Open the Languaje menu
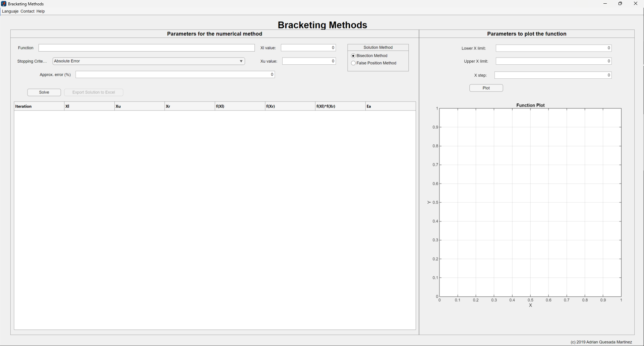The height and width of the screenshot is (346, 644). (x=10, y=11)
